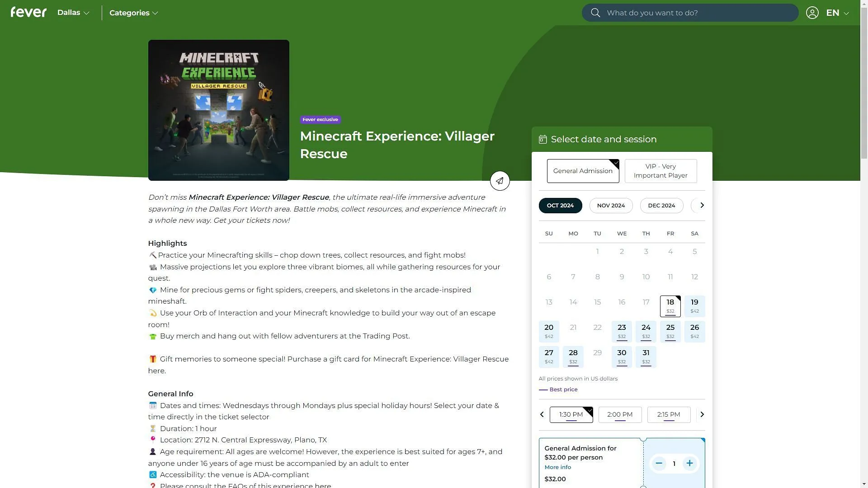This screenshot has height=488, width=868.
Task: Click the user account profile icon
Action: pos(812,13)
